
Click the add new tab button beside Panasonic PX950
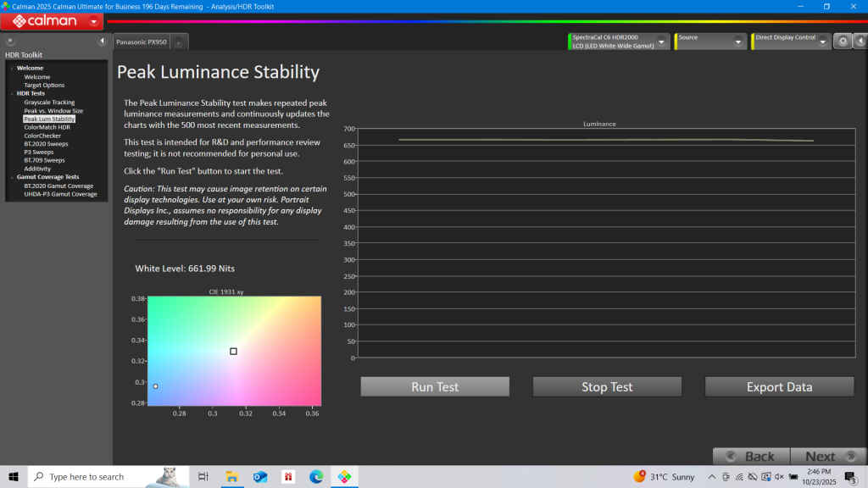tap(181, 42)
